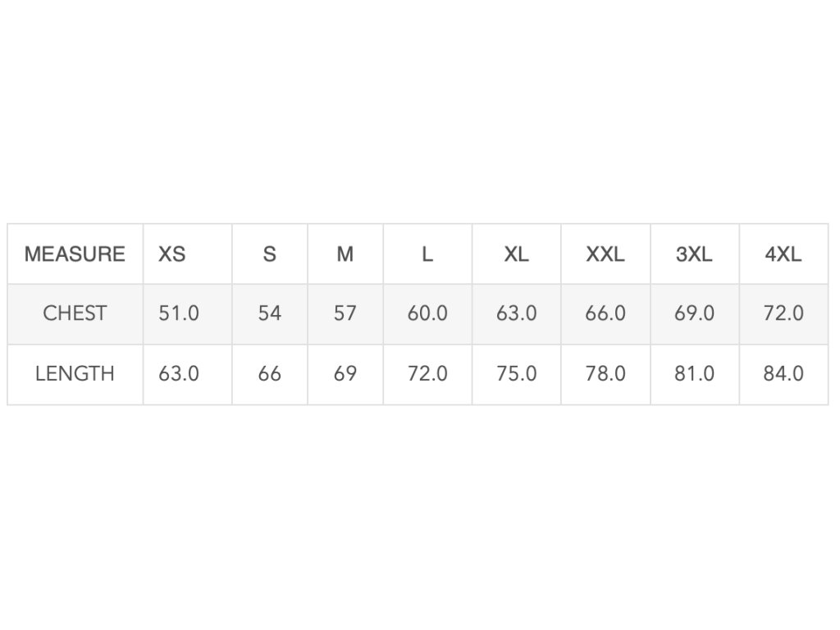
Task: Select the chest measurement 57 for M
Action: 345,313
